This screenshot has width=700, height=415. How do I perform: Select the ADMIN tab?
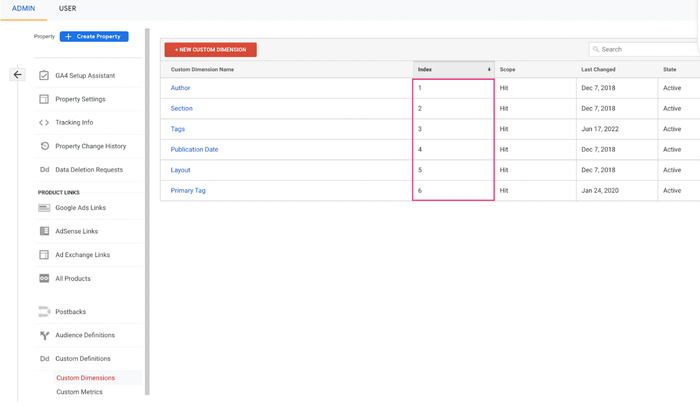[23, 9]
